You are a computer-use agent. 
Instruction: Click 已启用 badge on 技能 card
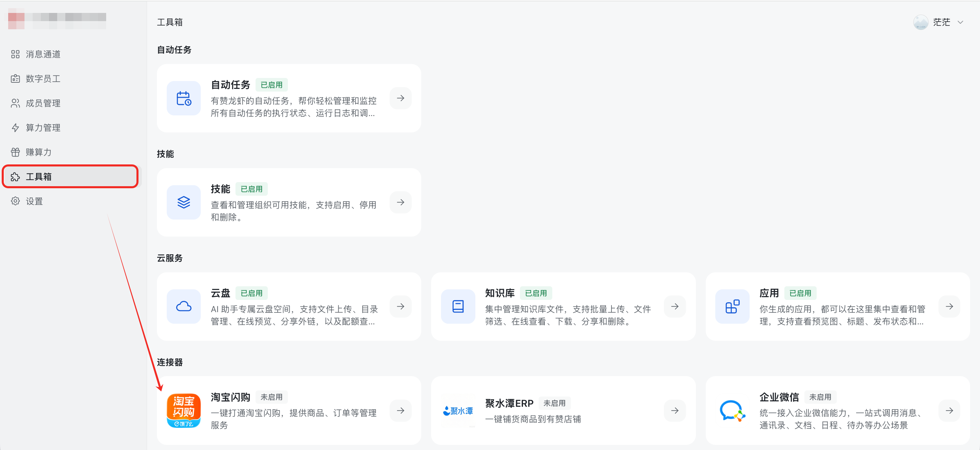pyautogui.click(x=251, y=189)
